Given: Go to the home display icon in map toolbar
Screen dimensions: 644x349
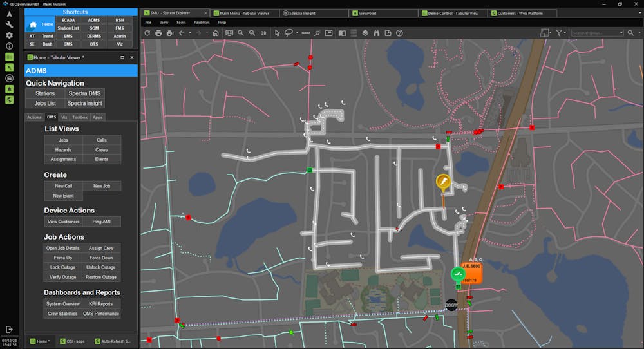Looking at the screenshot, I should tap(216, 33).
